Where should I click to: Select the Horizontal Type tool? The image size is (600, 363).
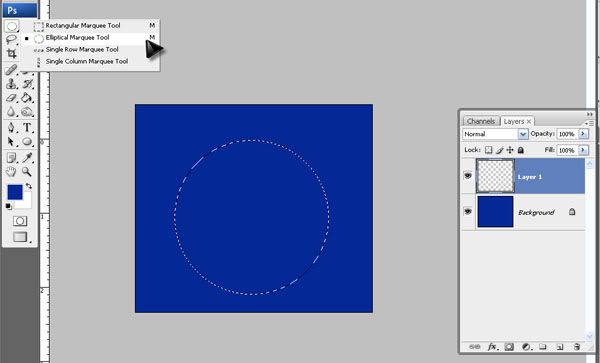(x=27, y=127)
